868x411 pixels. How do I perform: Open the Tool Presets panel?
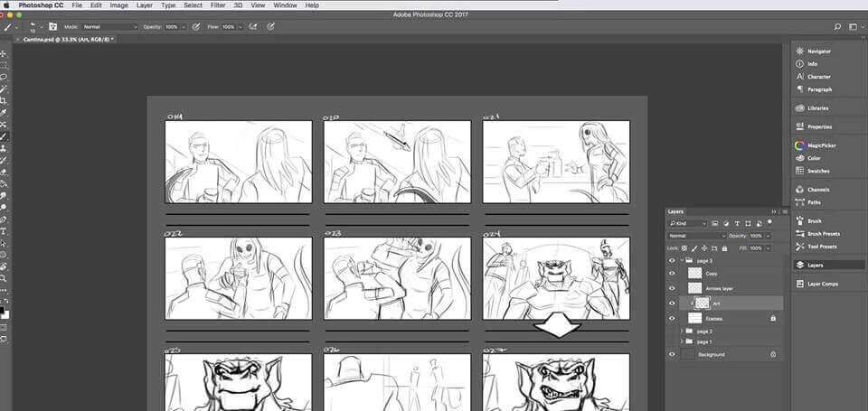coord(816,247)
